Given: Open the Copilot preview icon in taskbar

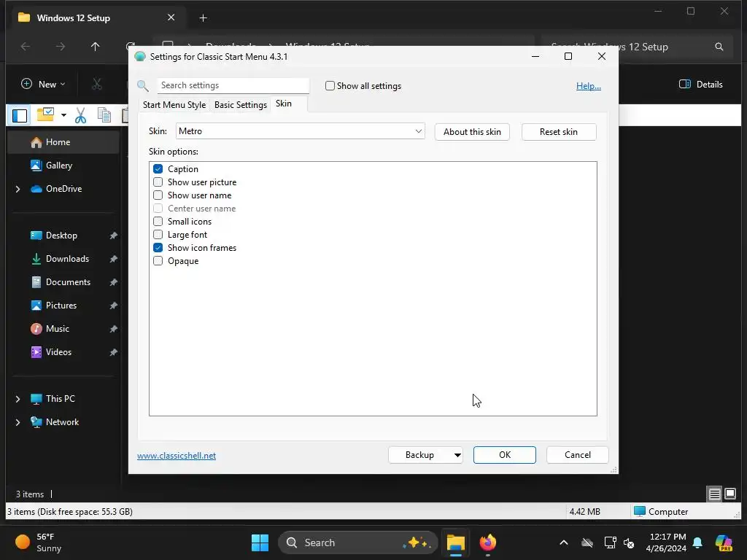Looking at the screenshot, I should [x=724, y=542].
